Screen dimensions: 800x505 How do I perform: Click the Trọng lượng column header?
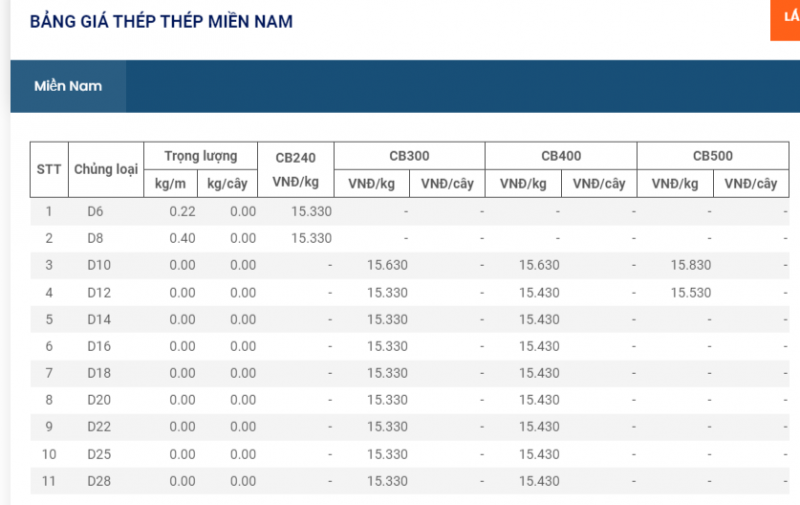click(201, 156)
